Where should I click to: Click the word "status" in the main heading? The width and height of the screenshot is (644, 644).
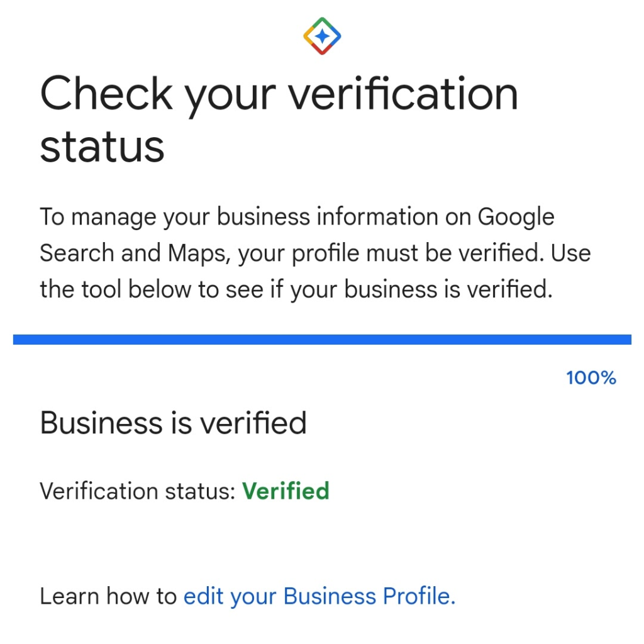coord(102,146)
